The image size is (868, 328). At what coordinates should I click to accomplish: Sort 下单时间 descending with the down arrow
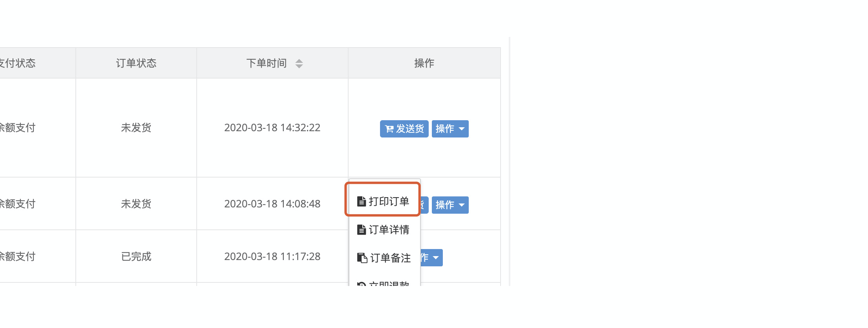click(299, 66)
